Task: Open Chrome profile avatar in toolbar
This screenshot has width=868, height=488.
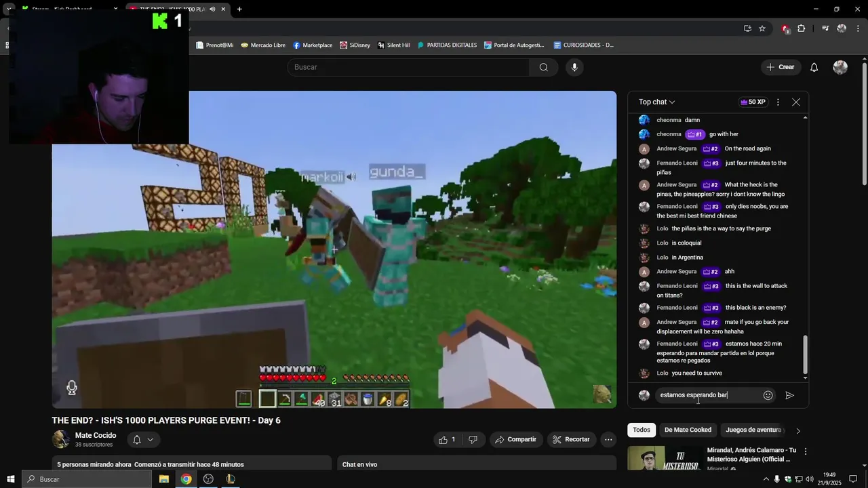Action: (x=842, y=28)
